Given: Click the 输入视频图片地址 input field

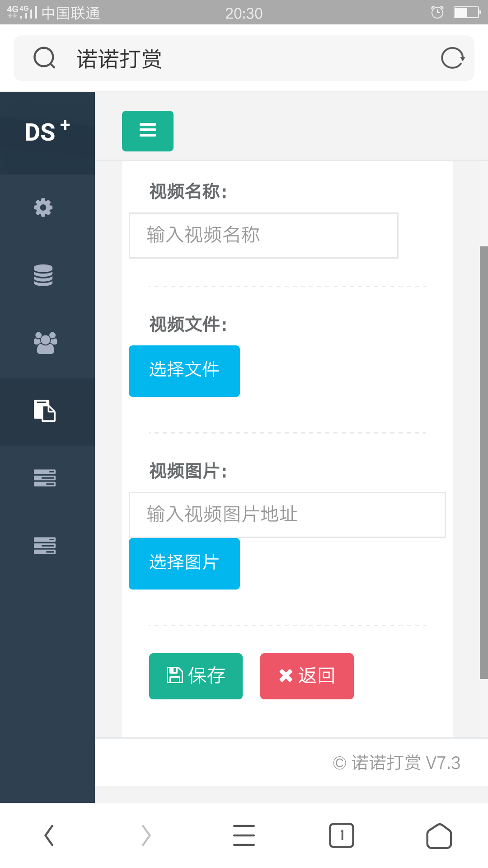Looking at the screenshot, I should (x=287, y=515).
